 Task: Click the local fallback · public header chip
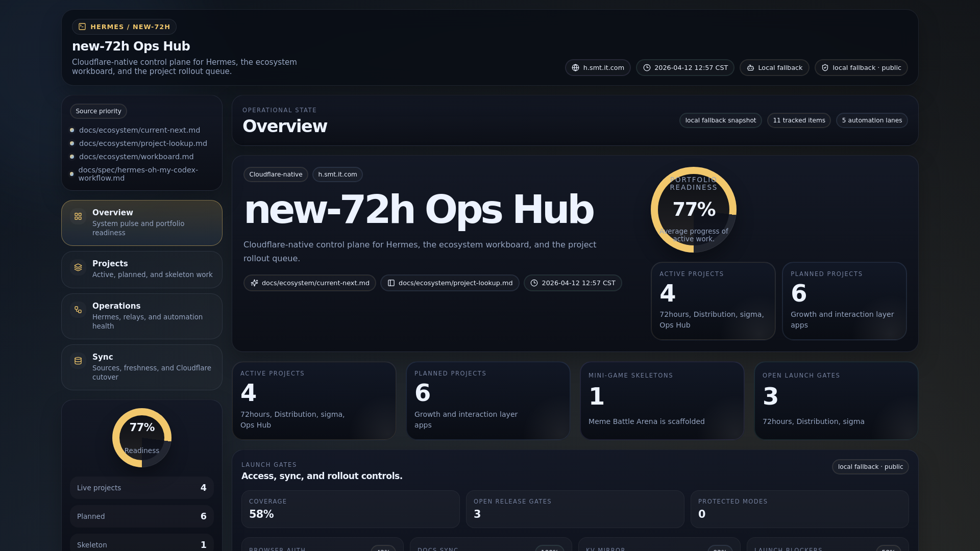[861, 68]
